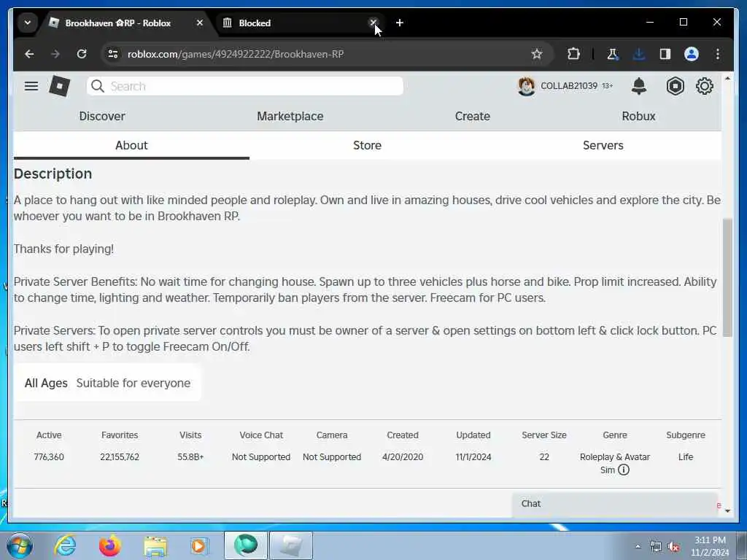Viewport: 747px width, 560px height.
Task: Go to Marketplace page
Action: (x=290, y=116)
